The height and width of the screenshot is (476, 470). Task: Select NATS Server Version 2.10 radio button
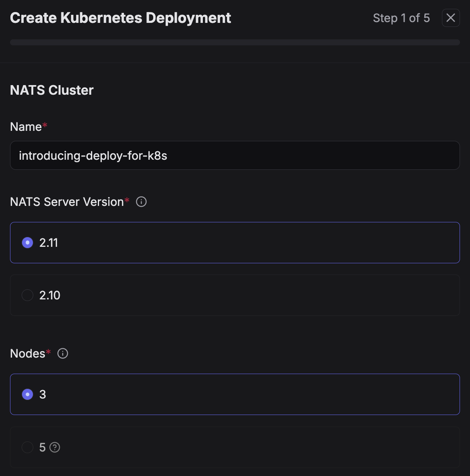pos(27,295)
